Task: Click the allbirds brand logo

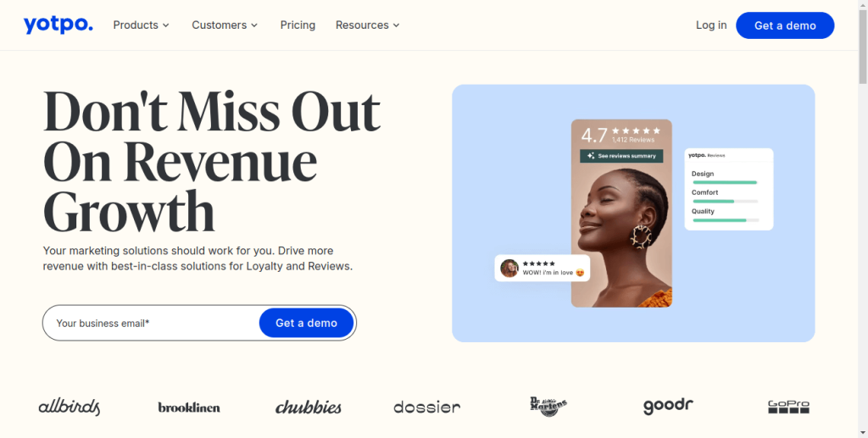Action: 70,407
